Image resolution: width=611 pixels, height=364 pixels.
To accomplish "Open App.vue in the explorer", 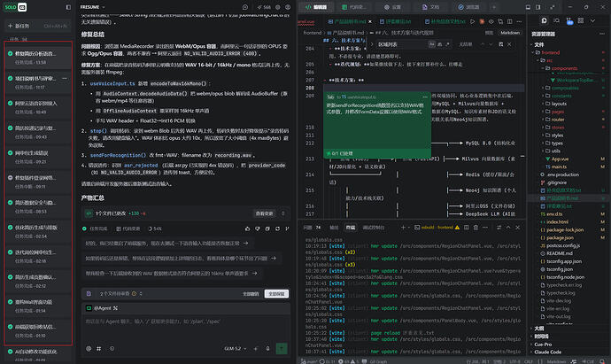I will pyautogui.click(x=560, y=159).
